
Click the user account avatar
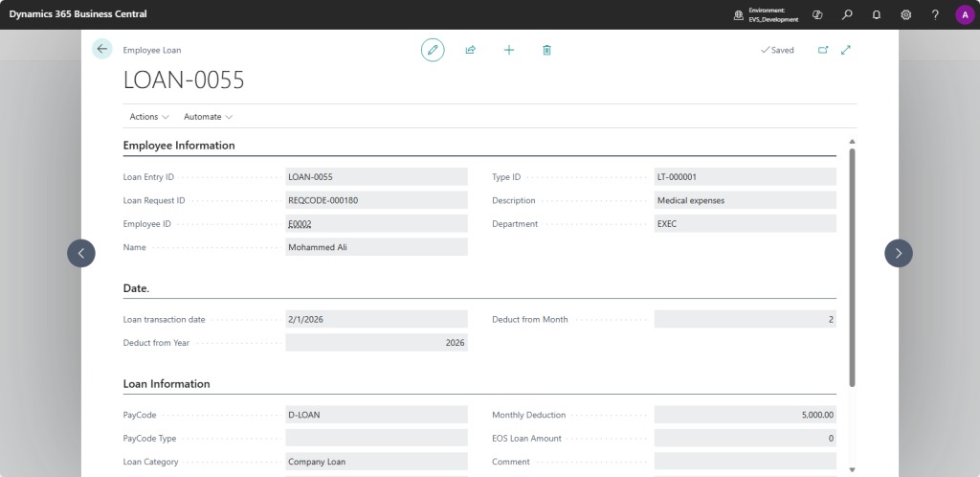point(964,14)
